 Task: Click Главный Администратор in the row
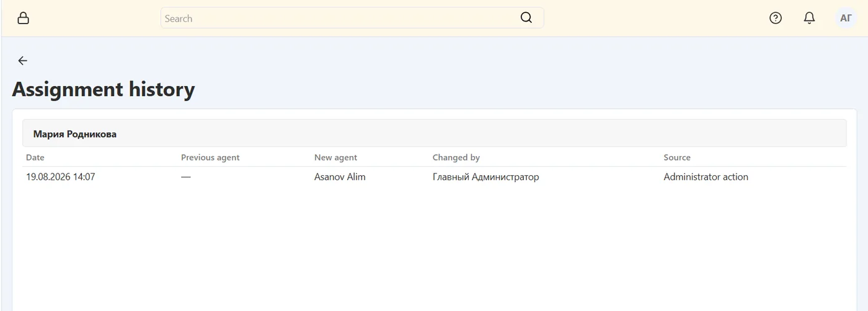click(x=485, y=177)
